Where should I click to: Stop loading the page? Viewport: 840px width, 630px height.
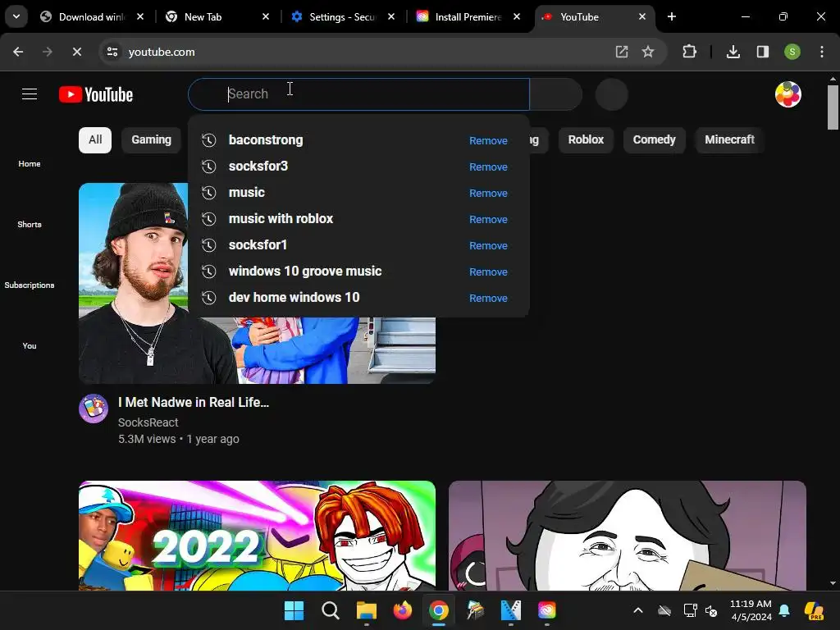pyautogui.click(x=76, y=52)
